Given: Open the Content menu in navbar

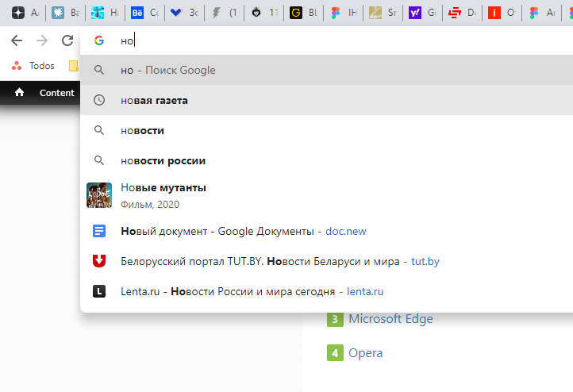Looking at the screenshot, I should tap(56, 93).
